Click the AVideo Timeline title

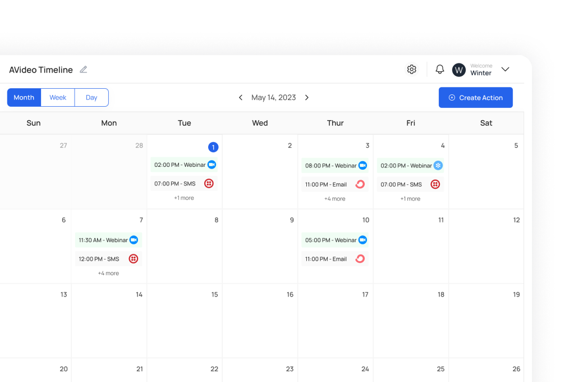pos(41,70)
